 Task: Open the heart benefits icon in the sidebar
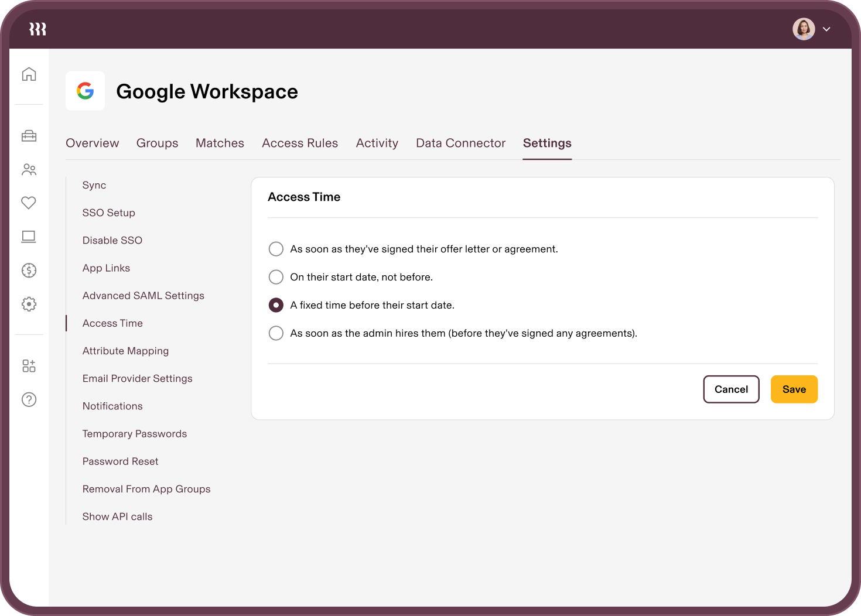click(x=29, y=203)
